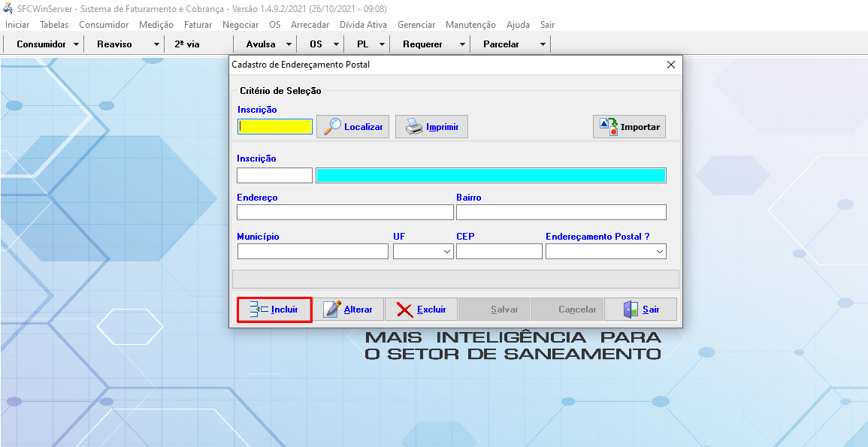868x447 pixels.
Task: Click the Imprimir printer icon
Action: 414,127
